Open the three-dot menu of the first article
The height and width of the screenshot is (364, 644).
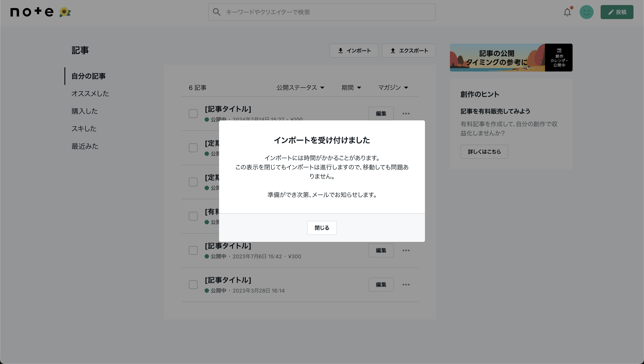click(x=406, y=114)
